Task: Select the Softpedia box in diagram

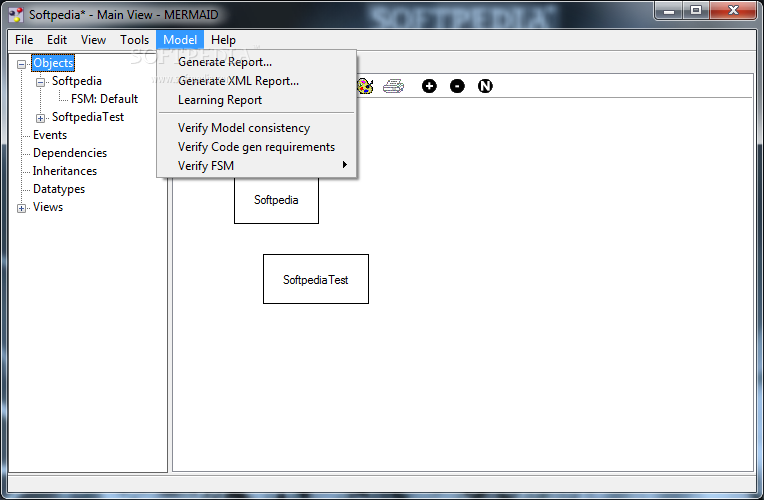Action: tap(276, 200)
